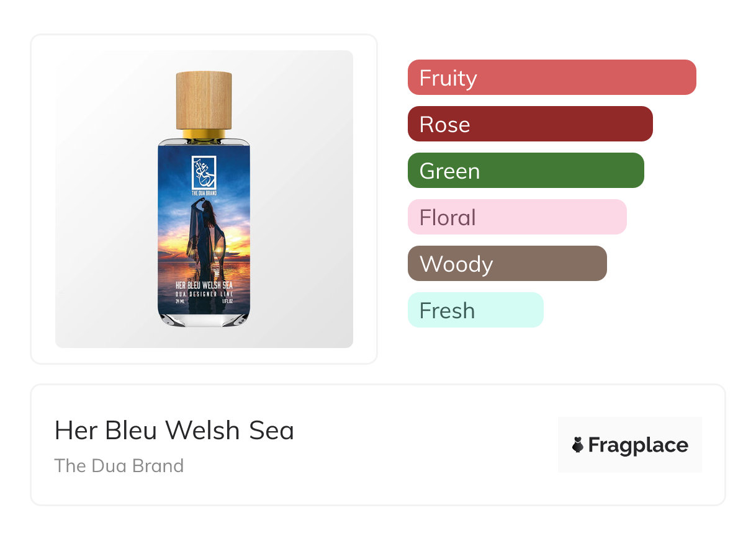Screen dimensions: 756x536
Task: Open the Her Bleu Welsh Sea title
Action: click(174, 431)
